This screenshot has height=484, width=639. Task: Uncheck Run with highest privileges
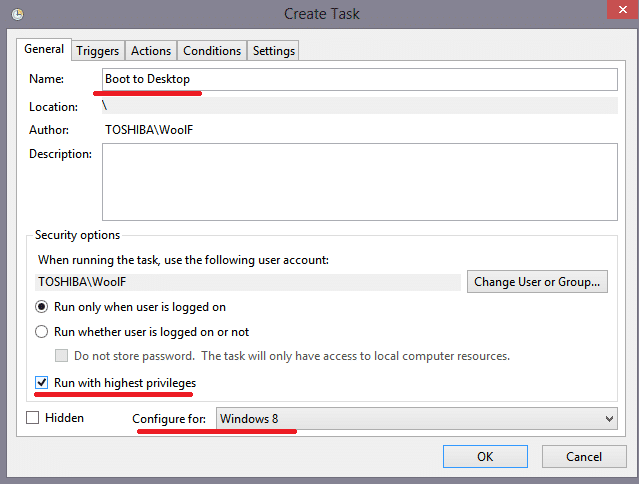(x=41, y=383)
